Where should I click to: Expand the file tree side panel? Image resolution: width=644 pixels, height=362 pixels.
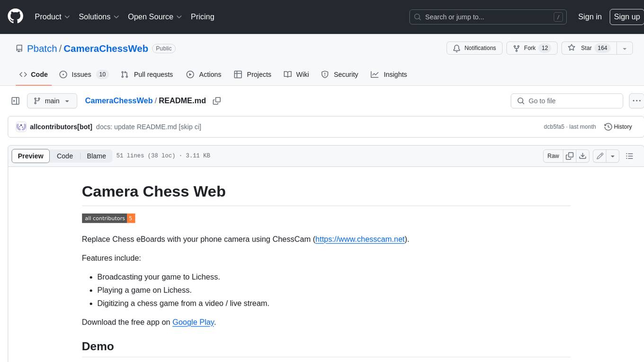click(x=15, y=101)
